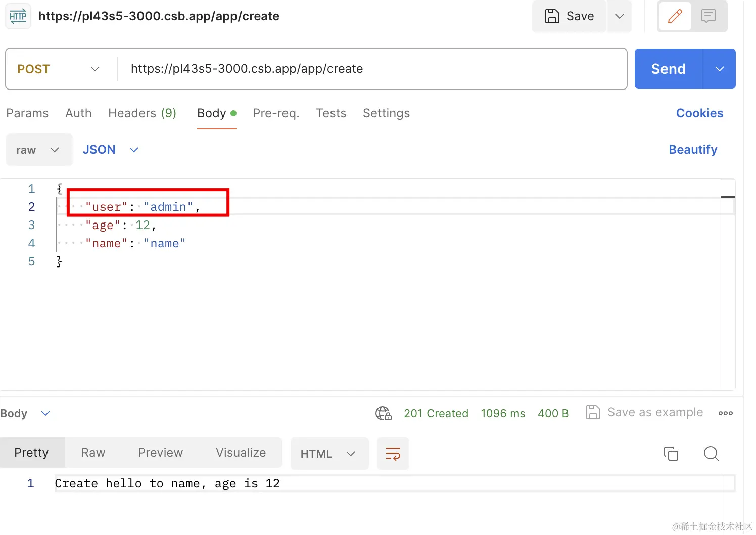756x535 pixels.
Task: Expand the Send button options arrow
Action: point(720,69)
